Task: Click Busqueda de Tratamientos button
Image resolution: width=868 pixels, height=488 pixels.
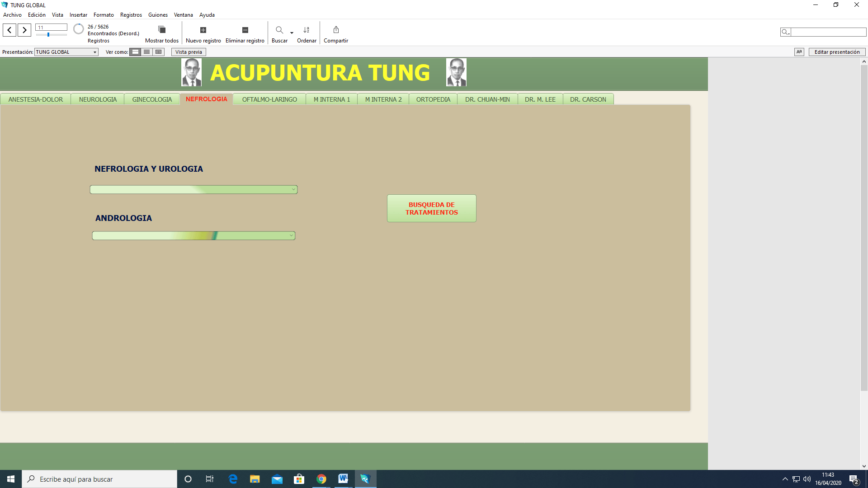Action: [x=431, y=208]
